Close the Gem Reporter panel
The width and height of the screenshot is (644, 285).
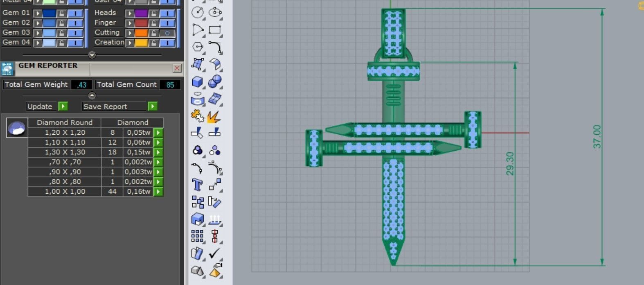click(x=177, y=68)
